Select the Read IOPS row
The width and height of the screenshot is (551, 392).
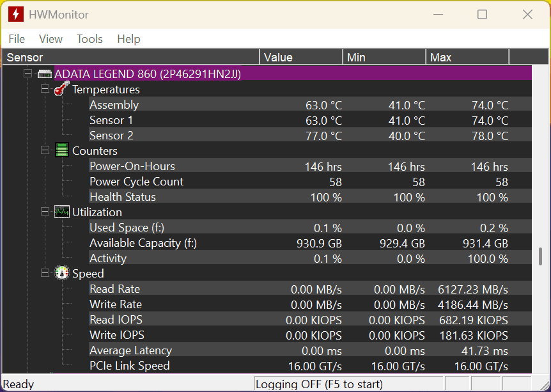point(310,320)
